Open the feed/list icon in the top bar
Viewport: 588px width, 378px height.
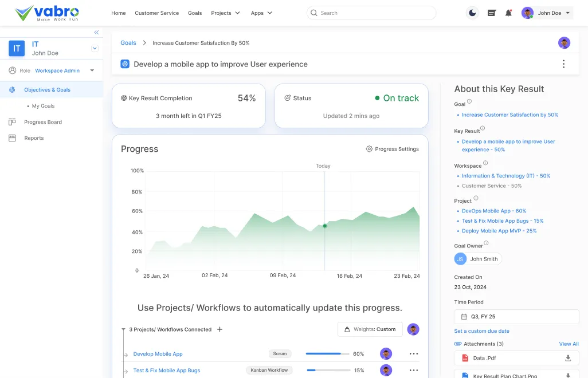click(x=491, y=13)
